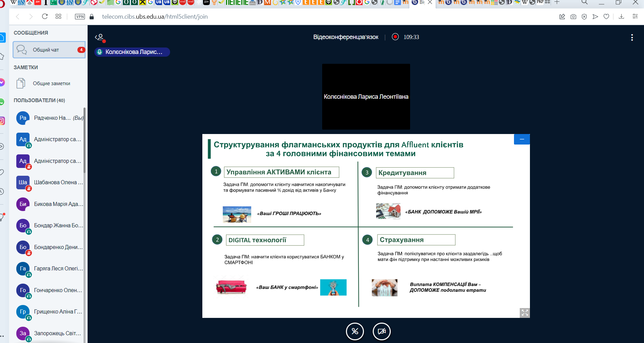Toggle the microphone mute button
This screenshot has width=644, height=343.
point(355,331)
